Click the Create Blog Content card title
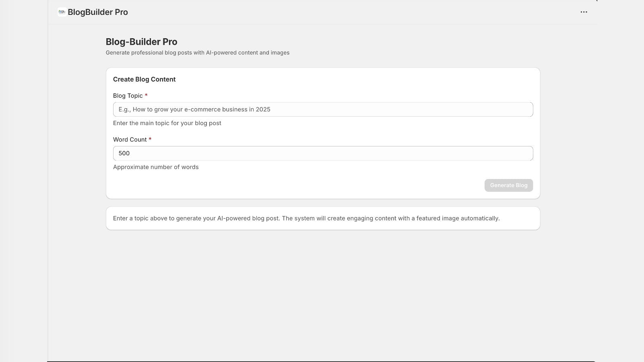This screenshot has height=362, width=644. tap(144, 79)
